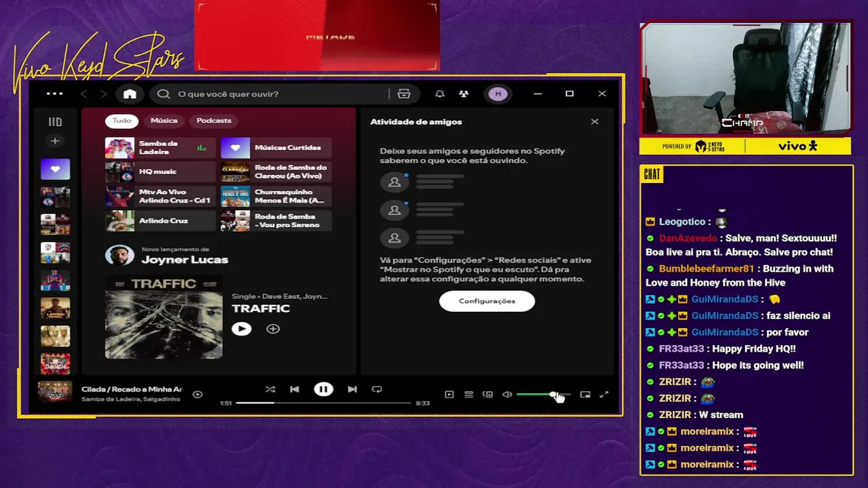This screenshot has height=488, width=868.
Task: Select the 'Tudo' filter chip
Action: [x=122, y=121]
